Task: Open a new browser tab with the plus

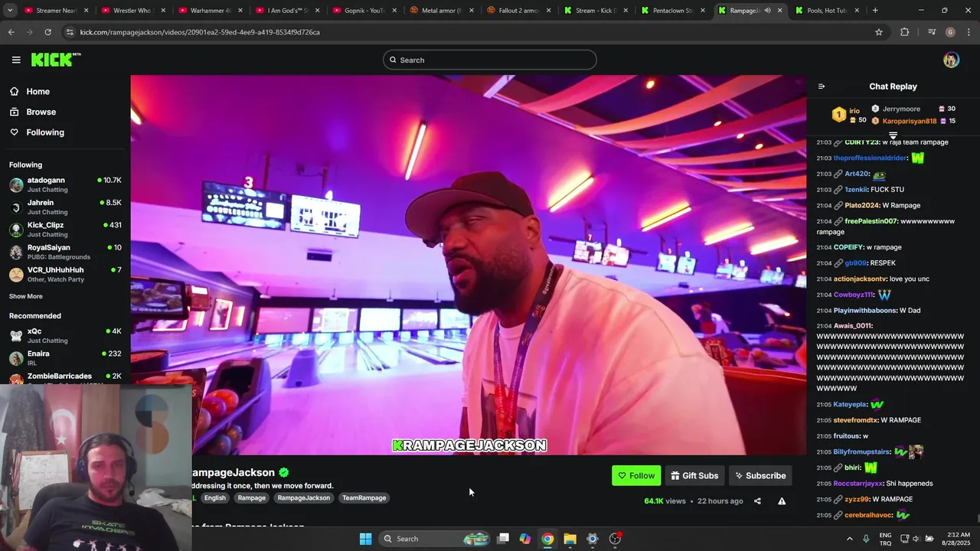Action: (875, 11)
